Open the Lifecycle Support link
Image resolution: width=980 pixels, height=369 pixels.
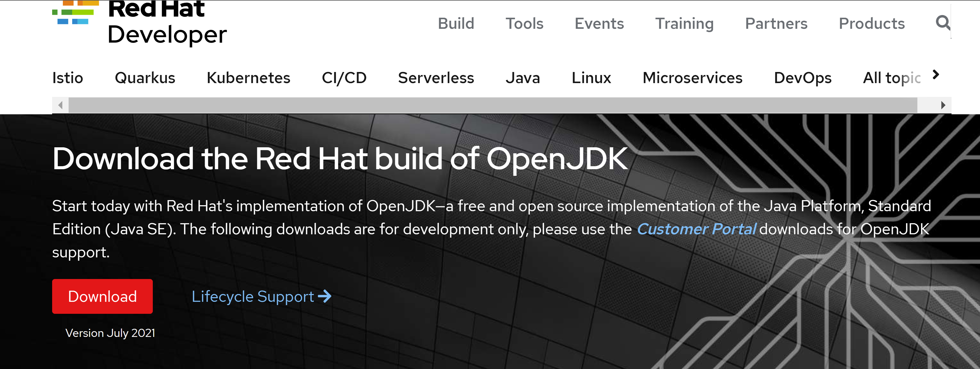(261, 297)
